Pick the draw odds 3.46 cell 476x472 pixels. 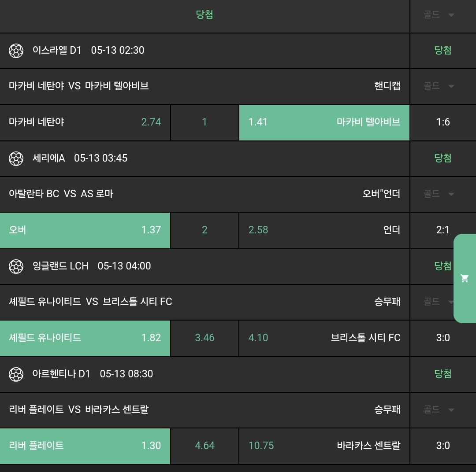pos(205,338)
